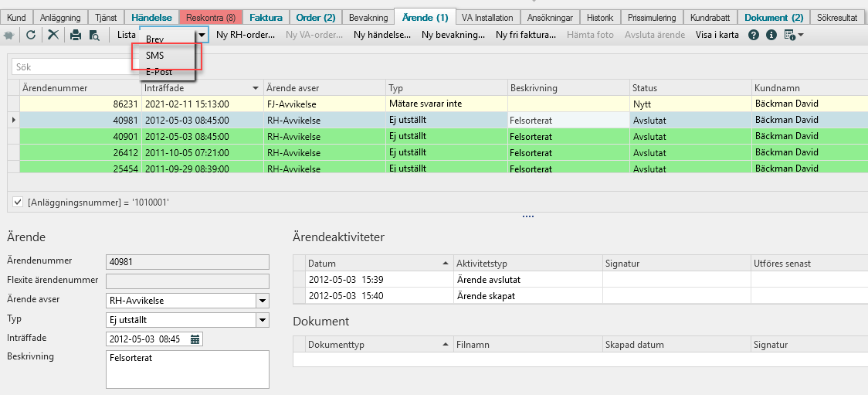Click the refresh icon in toolbar
The height and width of the screenshot is (395, 868).
pyautogui.click(x=31, y=35)
